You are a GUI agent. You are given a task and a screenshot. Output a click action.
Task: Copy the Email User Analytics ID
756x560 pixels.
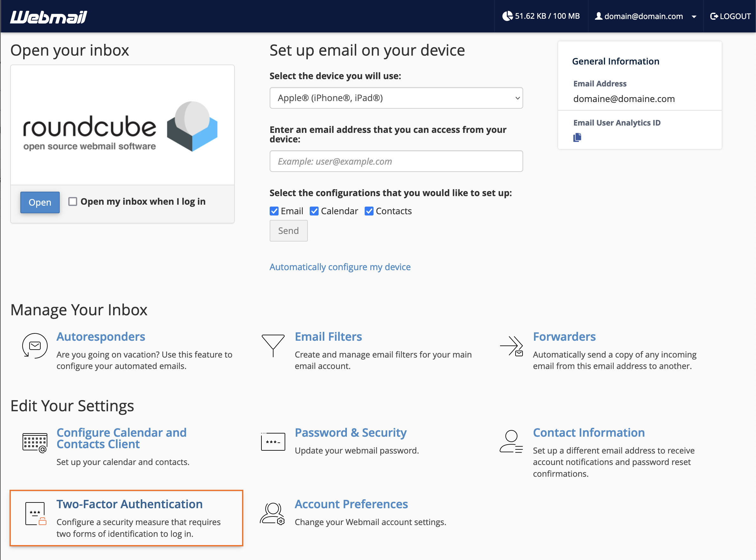pyautogui.click(x=577, y=137)
